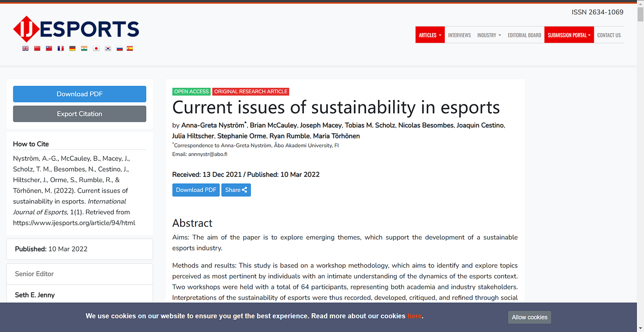644x332 pixels.
Task: Open the Industry dropdown menu
Action: pos(489,35)
